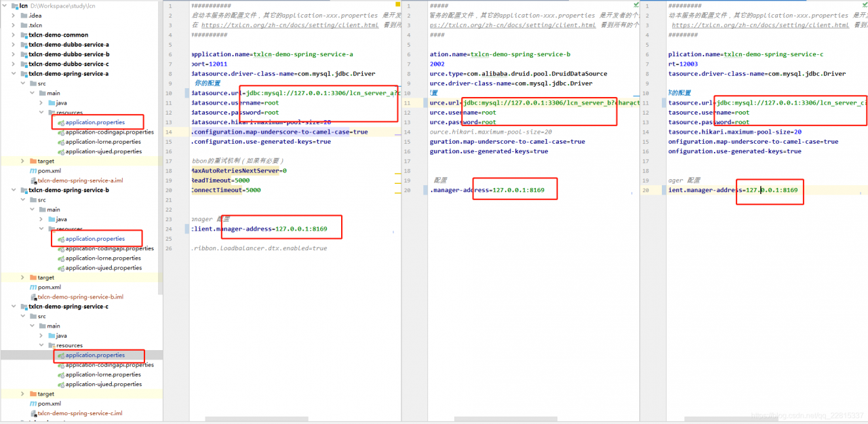
Task: Click the Maven icon of service-b pom.xml
Action: (33, 287)
